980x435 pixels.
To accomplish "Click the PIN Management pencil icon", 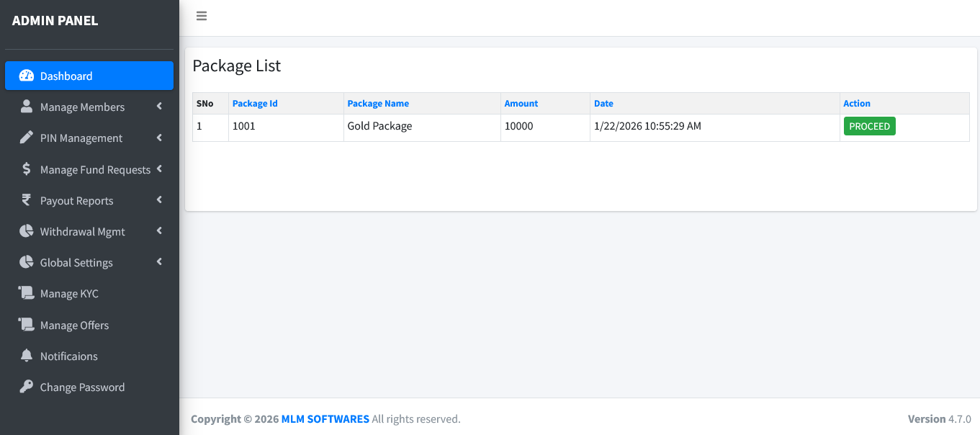I will (x=27, y=138).
